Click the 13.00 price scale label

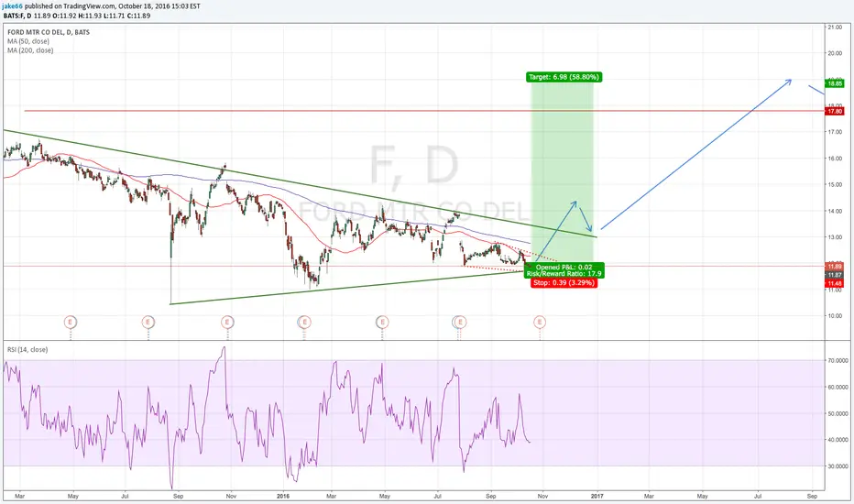[x=835, y=237]
